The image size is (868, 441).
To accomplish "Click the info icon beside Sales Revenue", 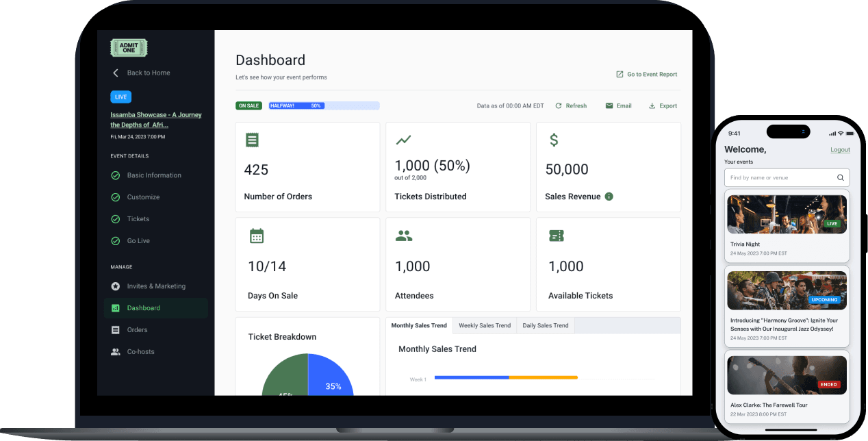I will point(609,197).
